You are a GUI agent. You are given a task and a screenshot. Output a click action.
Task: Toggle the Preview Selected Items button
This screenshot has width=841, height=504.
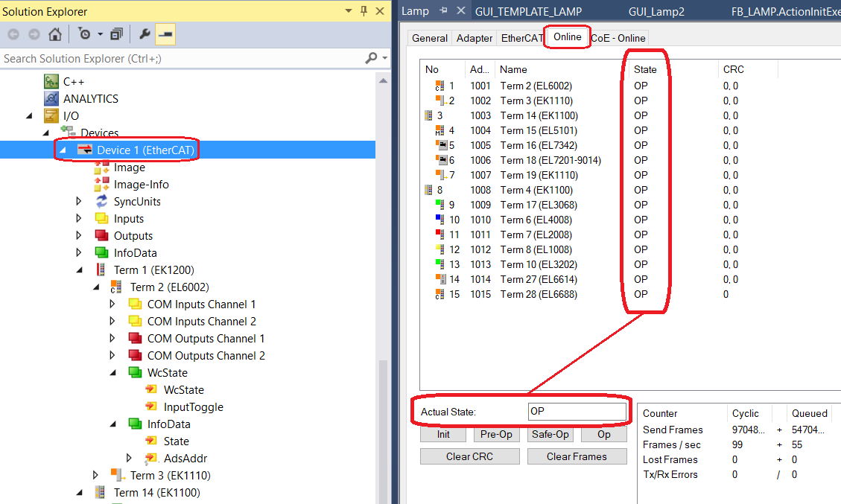165,35
